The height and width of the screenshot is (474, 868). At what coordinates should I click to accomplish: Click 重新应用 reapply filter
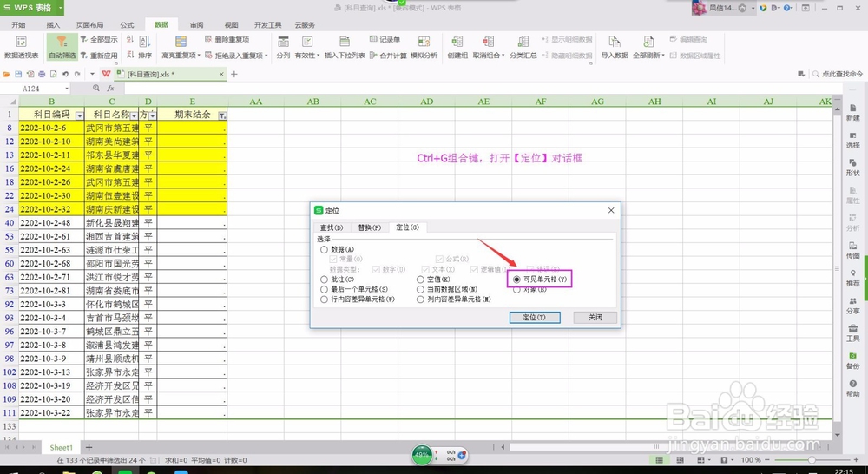[99, 56]
